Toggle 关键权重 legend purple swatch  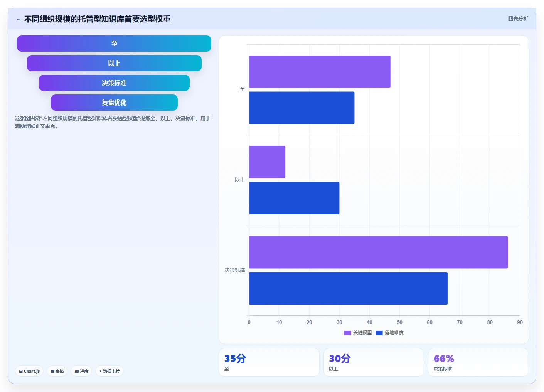click(347, 333)
